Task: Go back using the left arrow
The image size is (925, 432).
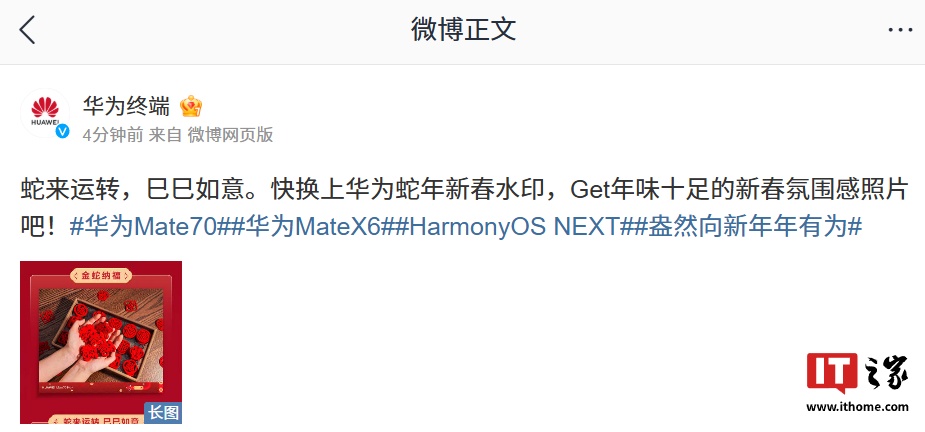Action: tap(27, 30)
